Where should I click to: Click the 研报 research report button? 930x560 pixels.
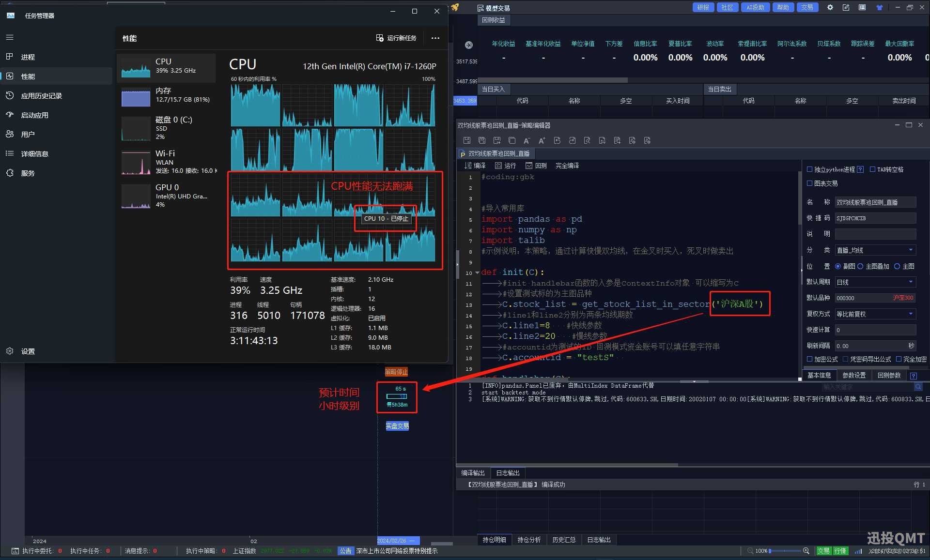tap(703, 7)
